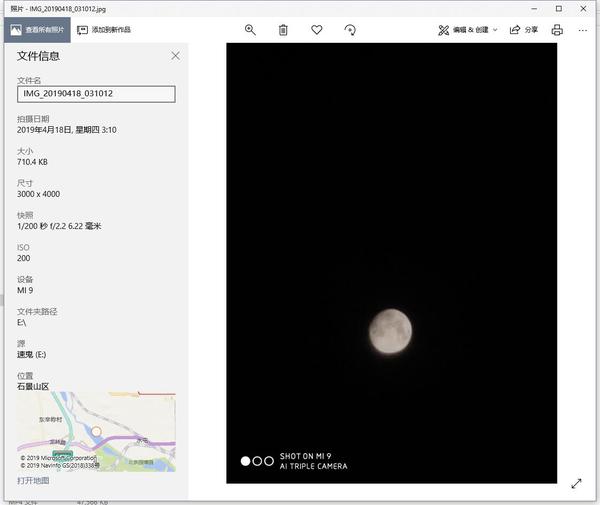Open the three-dot more options menu
This screenshot has height=505, width=600.
(583, 30)
